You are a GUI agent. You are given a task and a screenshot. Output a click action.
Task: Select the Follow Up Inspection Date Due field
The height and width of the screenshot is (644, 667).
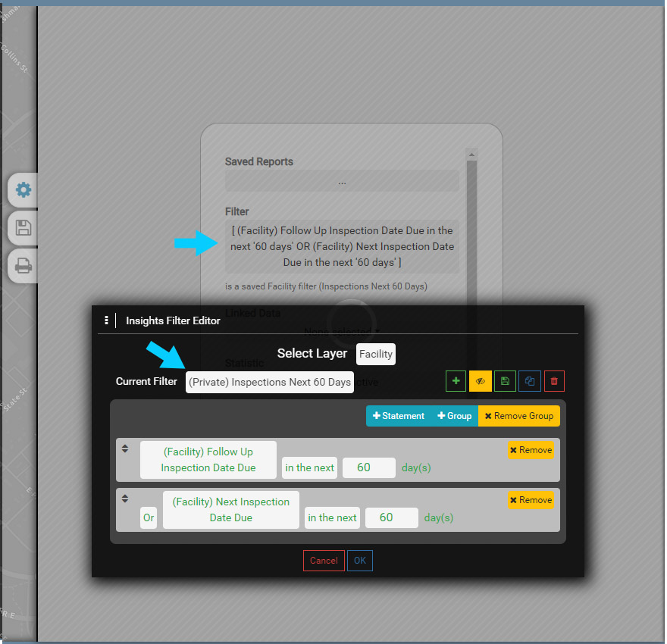pyautogui.click(x=208, y=460)
